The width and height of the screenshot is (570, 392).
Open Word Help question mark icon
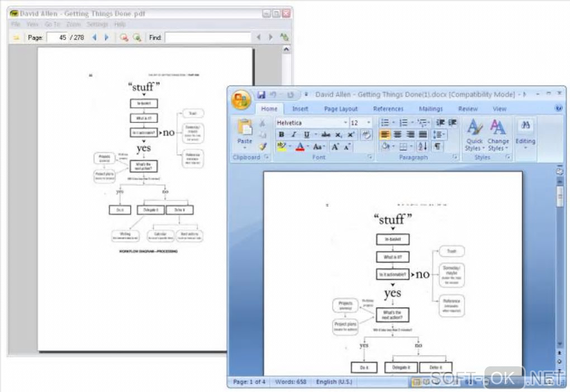point(559,108)
